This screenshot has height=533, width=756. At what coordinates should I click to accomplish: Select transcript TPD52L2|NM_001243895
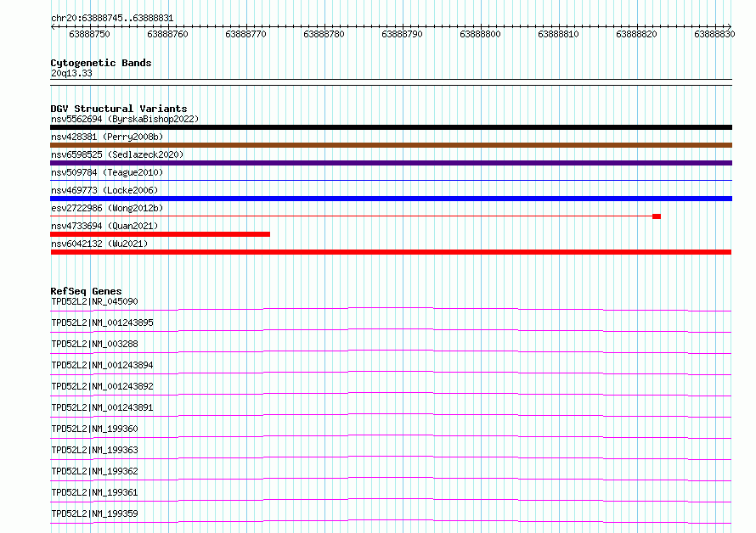[x=102, y=323]
